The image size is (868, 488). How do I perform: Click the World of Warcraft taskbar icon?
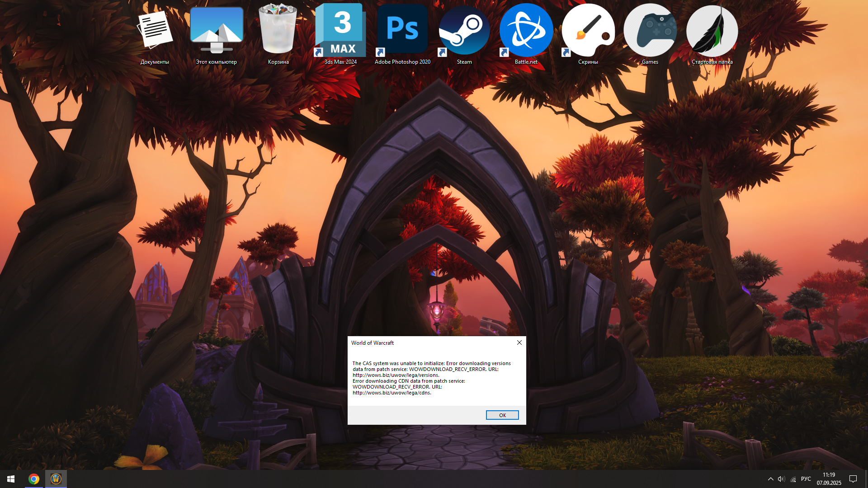click(56, 479)
